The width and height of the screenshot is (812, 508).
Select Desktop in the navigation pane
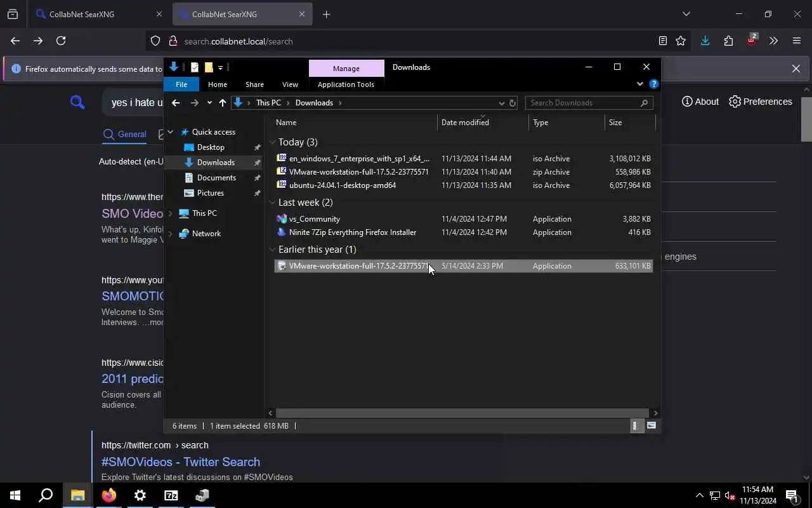coord(211,147)
